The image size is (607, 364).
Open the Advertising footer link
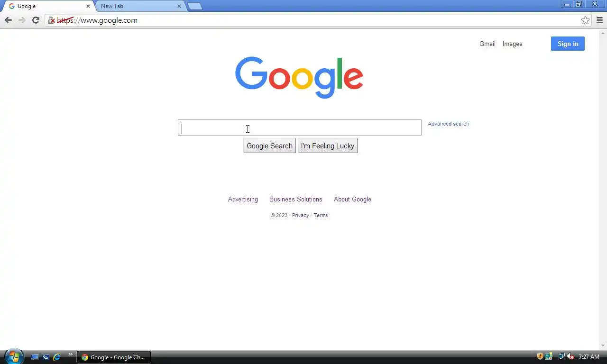[x=243, y=199]
